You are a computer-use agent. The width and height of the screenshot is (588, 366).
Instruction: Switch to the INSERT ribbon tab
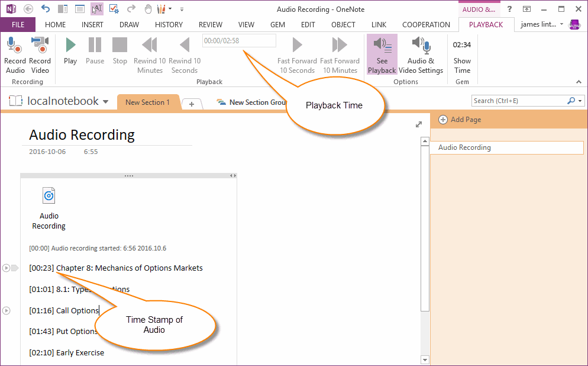pos(92,25)
